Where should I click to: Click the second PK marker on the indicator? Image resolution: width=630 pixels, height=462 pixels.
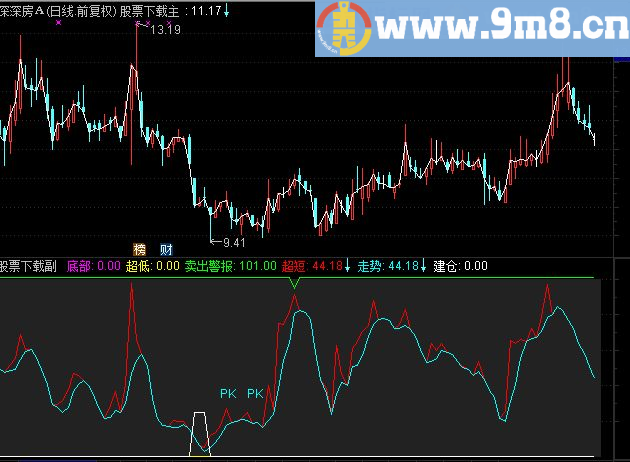(255, 393)
